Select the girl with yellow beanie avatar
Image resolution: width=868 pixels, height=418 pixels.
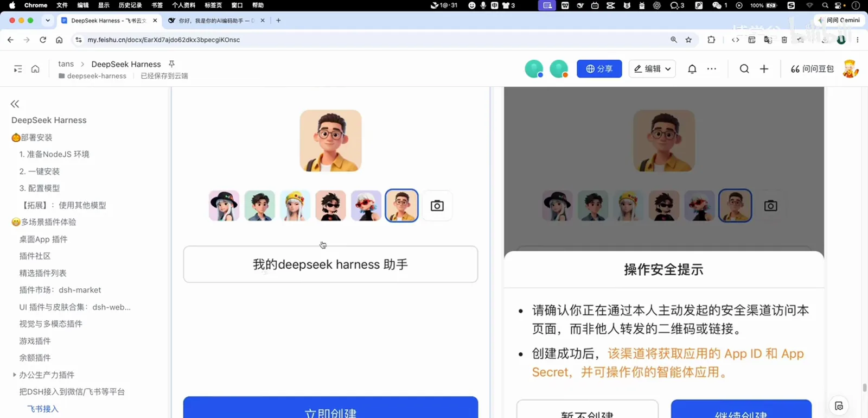(x=295, y=206)
